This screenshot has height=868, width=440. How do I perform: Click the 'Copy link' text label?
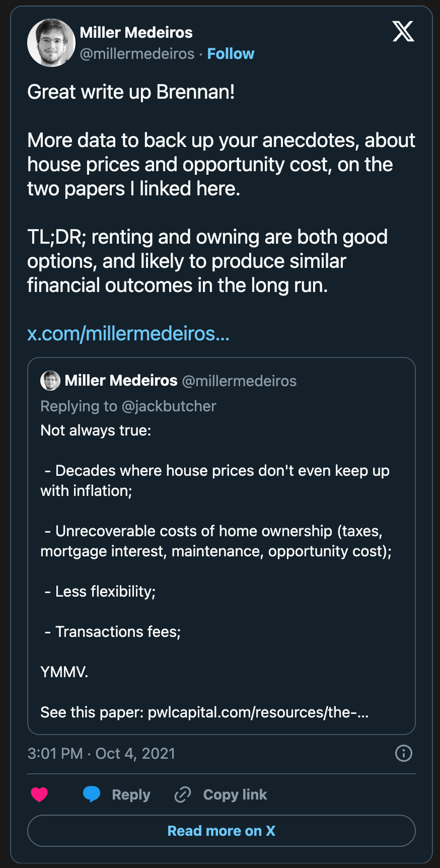tap(235, 794)
